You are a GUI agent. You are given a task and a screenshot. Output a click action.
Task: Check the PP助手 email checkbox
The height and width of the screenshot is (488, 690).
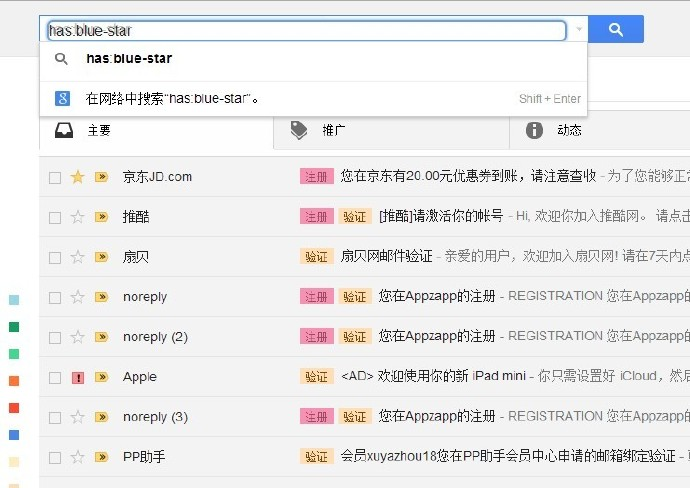tap(55, 458)
